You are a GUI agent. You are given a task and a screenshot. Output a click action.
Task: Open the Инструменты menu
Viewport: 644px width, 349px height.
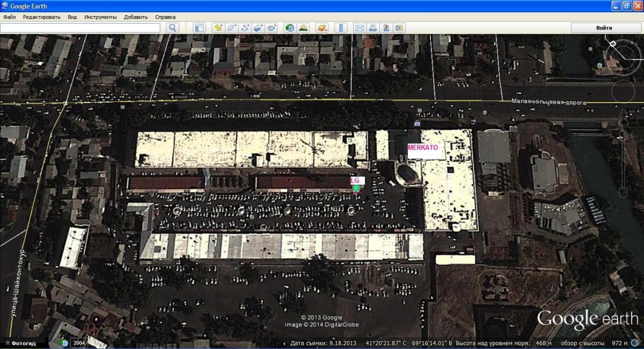(100, 17)
